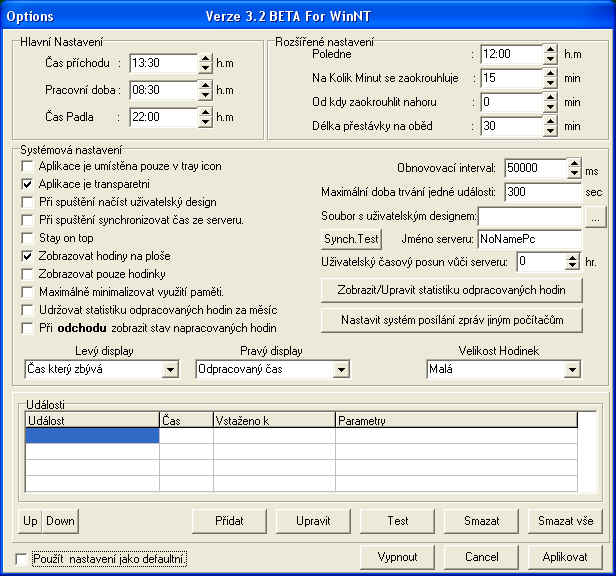Enable the Stay on top checkbox
This screenshot has width=616, height=576.
pyautogui.click(x=28, y=238)
